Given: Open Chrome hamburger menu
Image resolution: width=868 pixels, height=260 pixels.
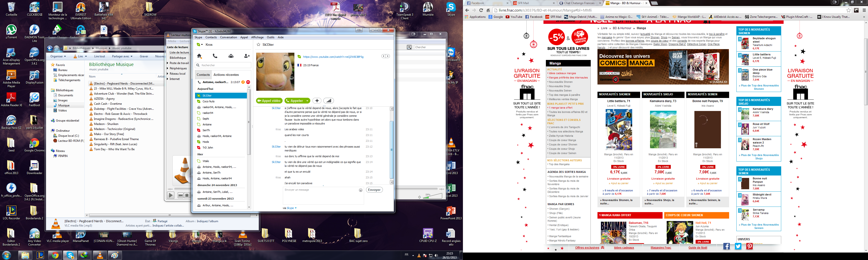Looking at the screenshot, I should tap(864, 10).
